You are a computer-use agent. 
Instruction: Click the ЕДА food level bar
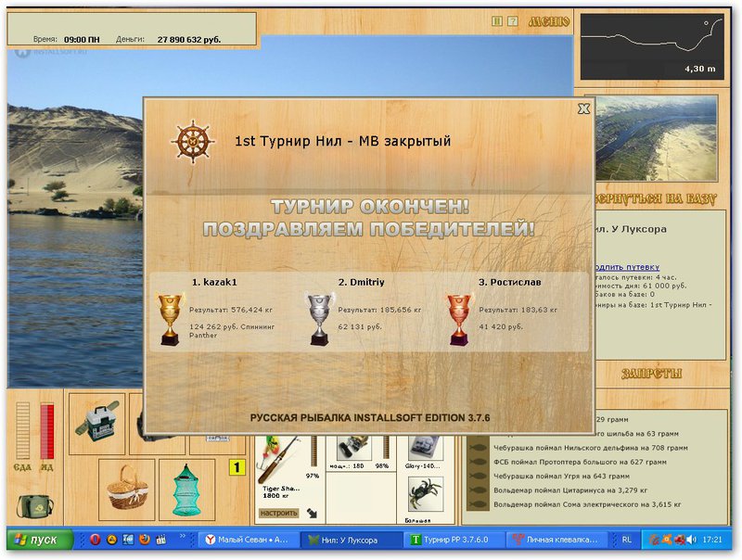22,431
